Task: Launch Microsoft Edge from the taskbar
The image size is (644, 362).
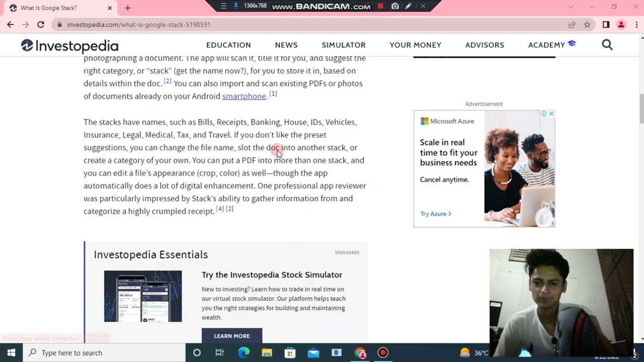Action: pyautogui.click(x=244, y=352)
